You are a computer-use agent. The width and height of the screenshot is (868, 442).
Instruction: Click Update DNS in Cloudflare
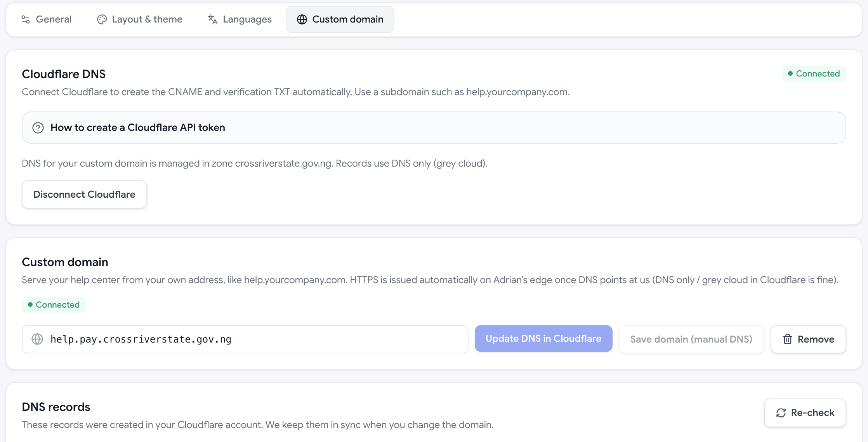543,339
